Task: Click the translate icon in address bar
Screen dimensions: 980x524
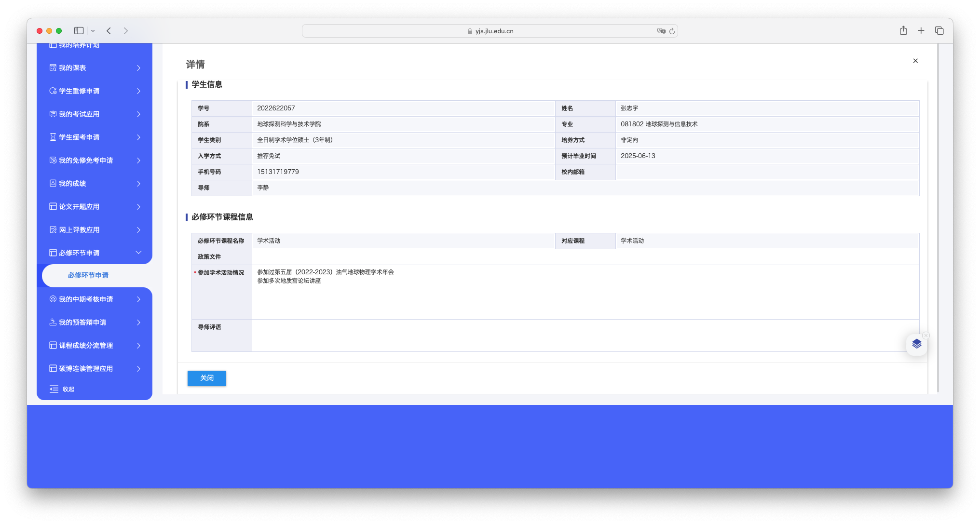Action: pos(661,31)
